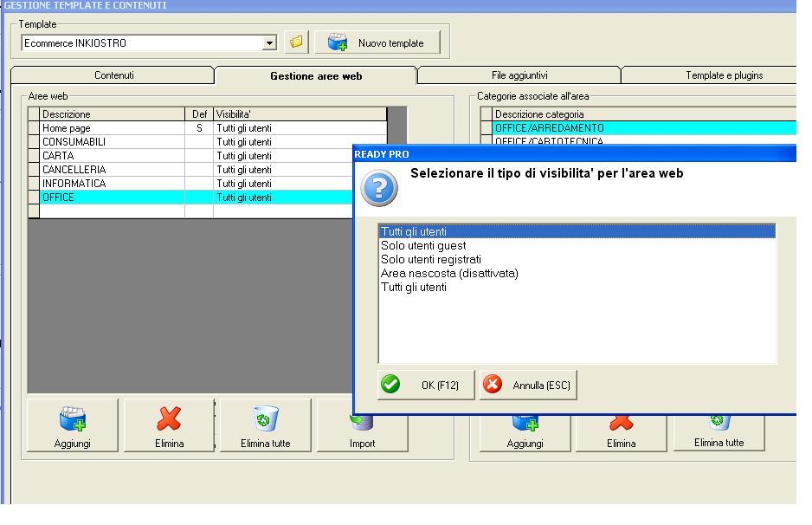Open the File aggiuntivi tab
Image resolution: width=812 pixels, height=525 pixels.
pos(519,75)
